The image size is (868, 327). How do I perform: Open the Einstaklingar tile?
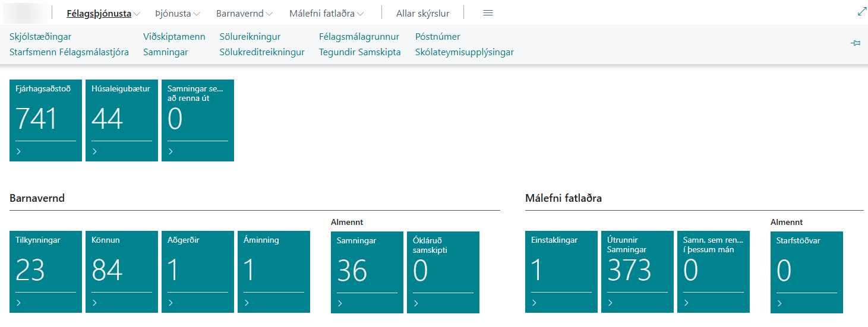tap(561, 271)
